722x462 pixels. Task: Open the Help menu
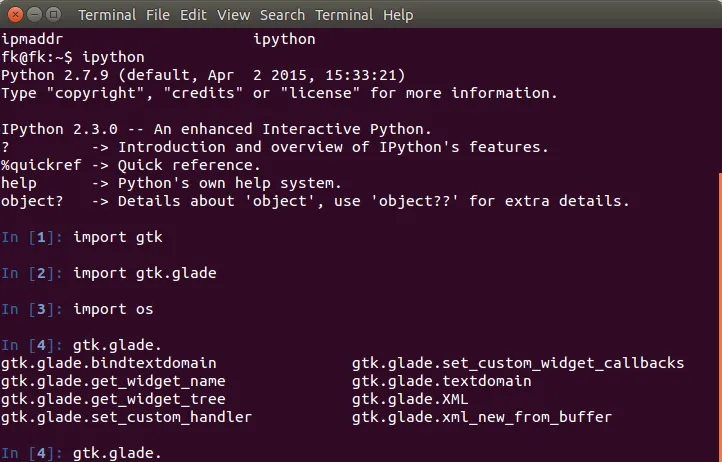pyautogui.click(x=398, y=15)
